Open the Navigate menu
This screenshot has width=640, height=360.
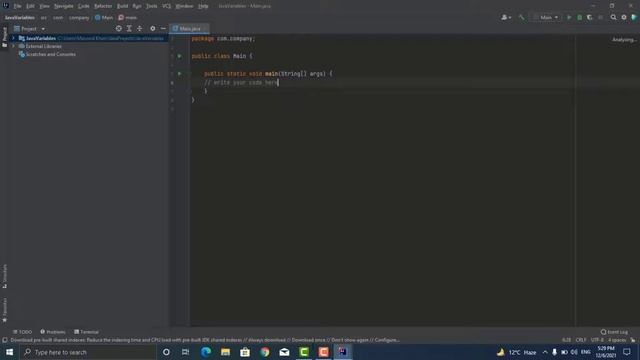tap(64, 6)
